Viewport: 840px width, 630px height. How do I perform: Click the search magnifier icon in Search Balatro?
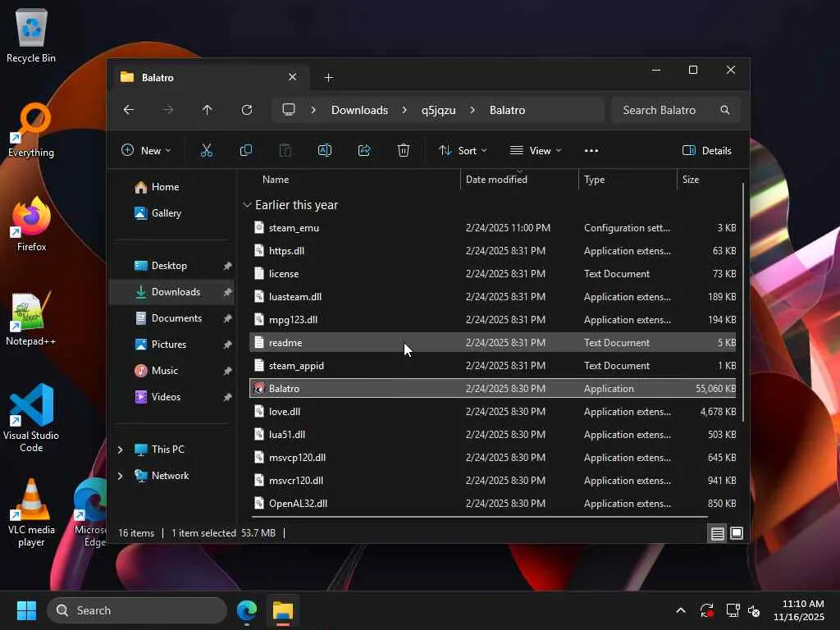tap(725, 110)
